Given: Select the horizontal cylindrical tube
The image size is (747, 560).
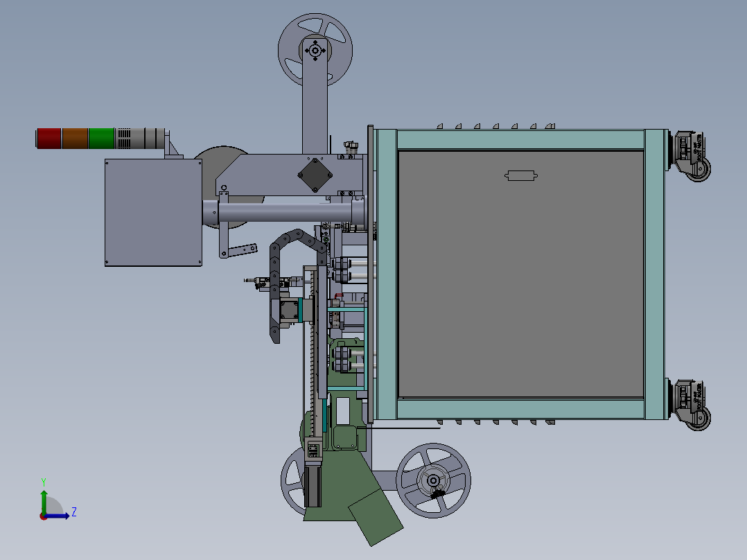Looking at the screenshot, I should (284, 213).
